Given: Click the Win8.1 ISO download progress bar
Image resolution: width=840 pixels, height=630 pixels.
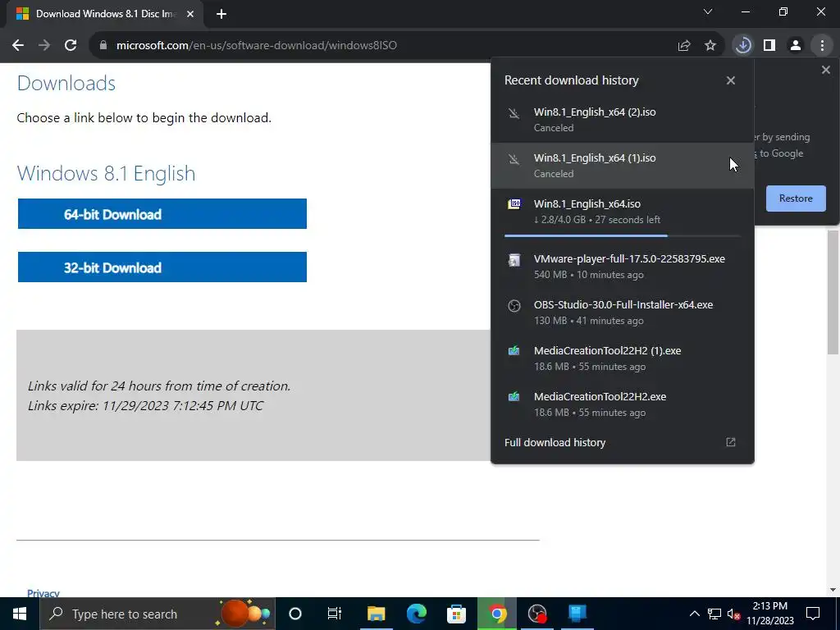Looking at the screenshot, I should (x=623, y=235).
